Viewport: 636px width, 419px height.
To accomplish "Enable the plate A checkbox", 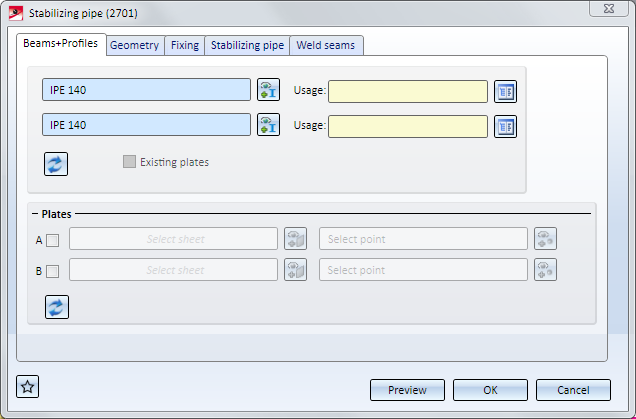I will (x=53, y=240).
